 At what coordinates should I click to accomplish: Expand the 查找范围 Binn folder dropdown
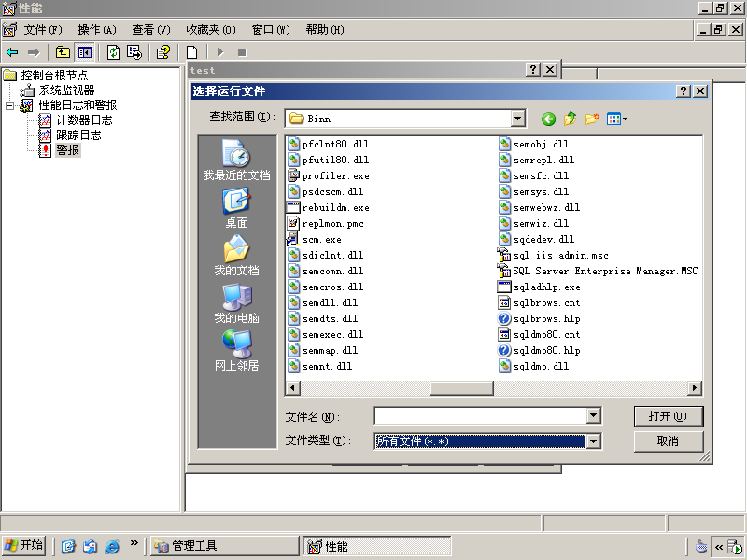coord(517,119)
